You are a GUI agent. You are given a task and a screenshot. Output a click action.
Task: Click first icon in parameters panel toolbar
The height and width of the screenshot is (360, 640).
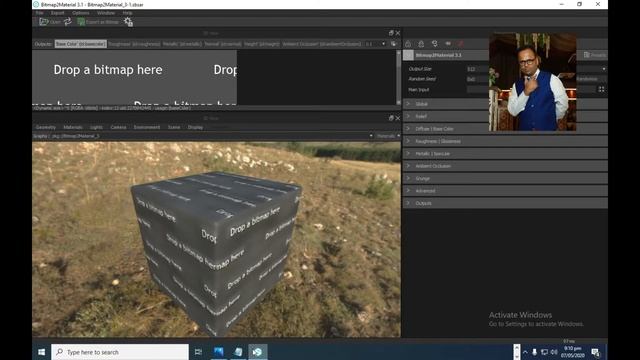point(408,44)
